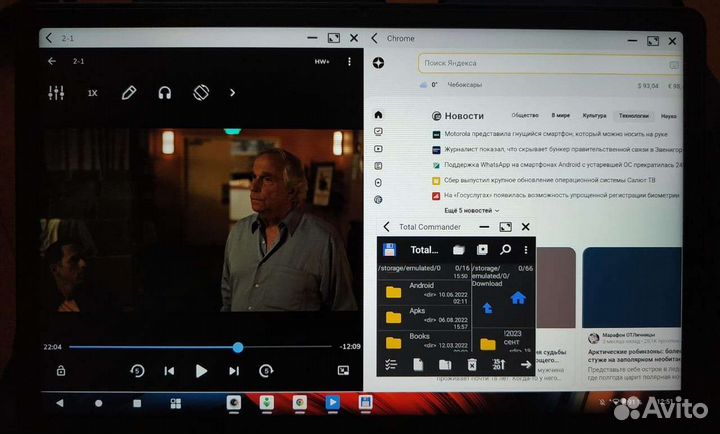Expand 'Ещё 5 новостей' news list
The image size is (720, 434).
469,211
